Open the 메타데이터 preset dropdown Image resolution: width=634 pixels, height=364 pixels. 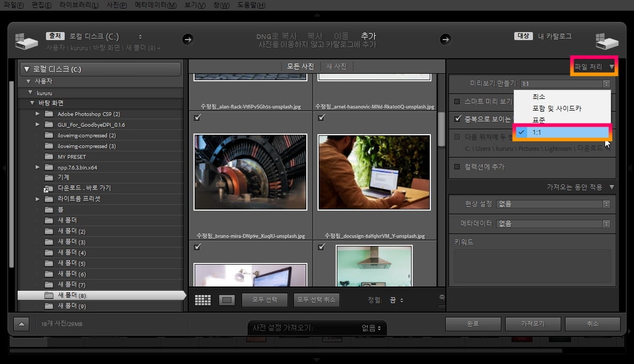click(x=553, y=223)
